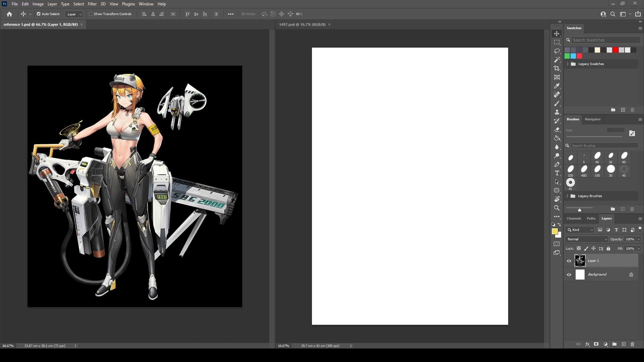Toggle lock transparent pixels
Image resolution: width=644 pixels, height=362 pixels.
click(x=579, y=248)
